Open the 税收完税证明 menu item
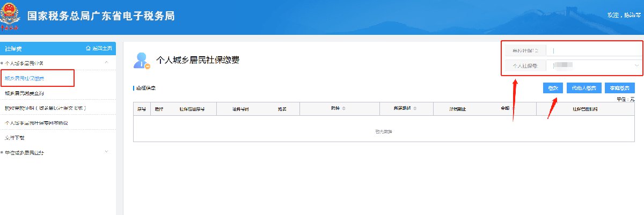The width and height of the screenshot is (644, 215). coord(46,108)
